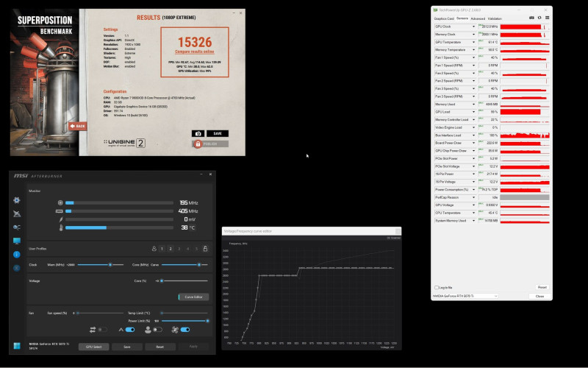Image resolution: width=588 pixels, height=368 pixels.
Task: Click the GPU core clock chip icon in Monitor
Action: tap(60, 203)
